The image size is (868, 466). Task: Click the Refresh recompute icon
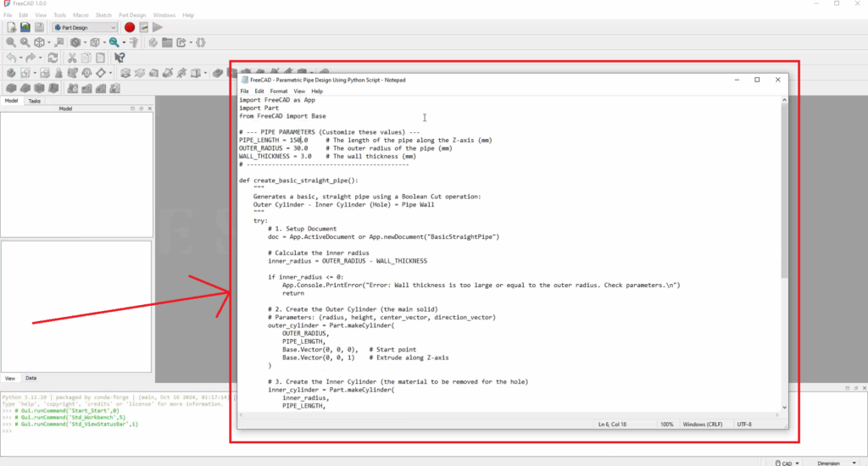point(53,58)
